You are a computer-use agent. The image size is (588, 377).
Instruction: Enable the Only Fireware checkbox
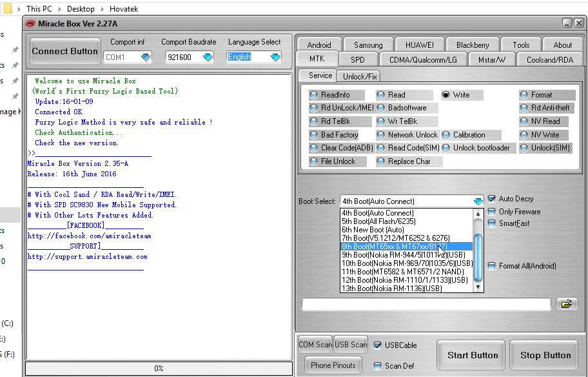point(492,212)
